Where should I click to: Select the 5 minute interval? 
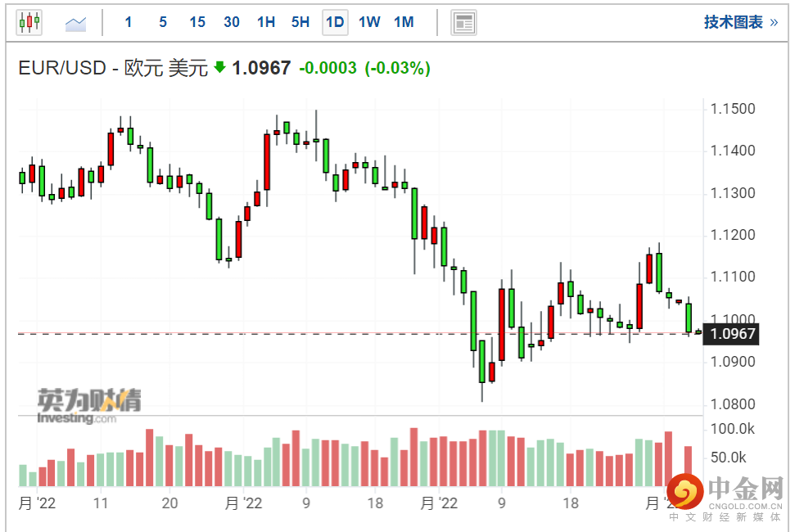(163, 22)
